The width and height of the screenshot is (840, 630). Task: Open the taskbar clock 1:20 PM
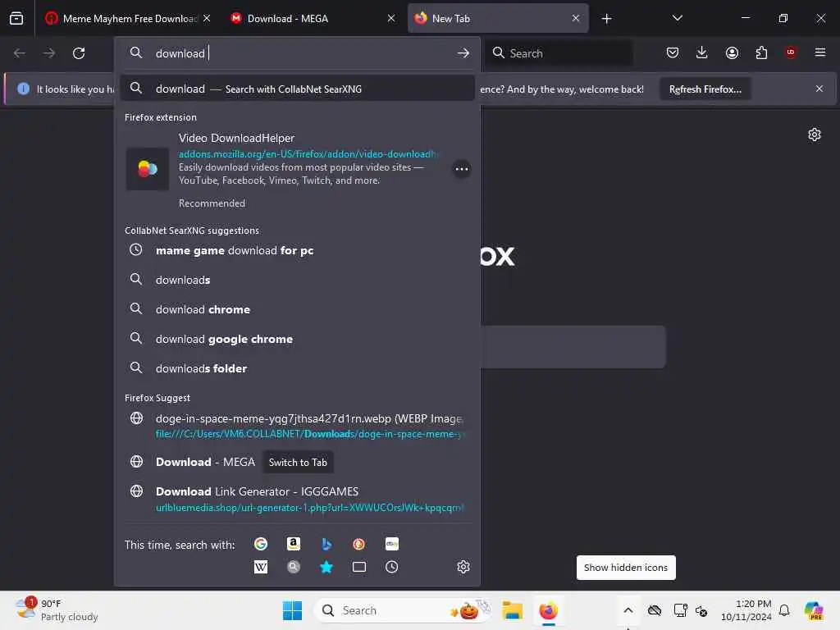[x=746, y=610]
